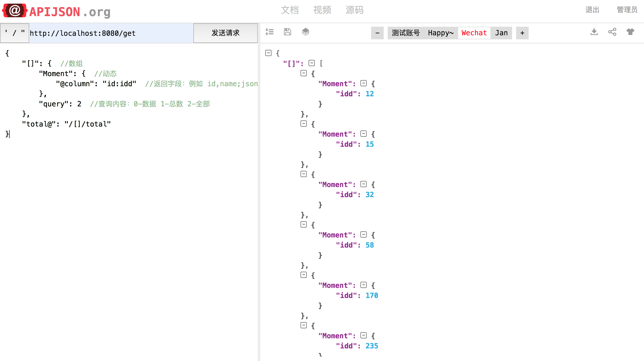
Task: Open the 源码 source code link
Action: 354,10
